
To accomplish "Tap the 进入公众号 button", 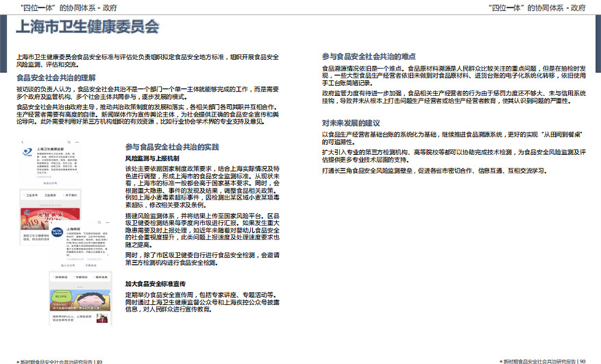I will click(x=68, y=265).
